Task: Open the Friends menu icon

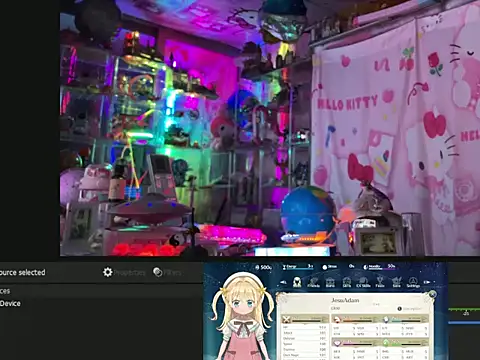Action: (313, 283)
